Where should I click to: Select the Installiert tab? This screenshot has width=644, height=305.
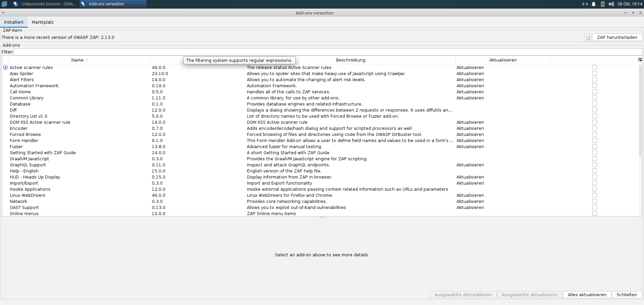pyautogui.click(x=14, y=22)
